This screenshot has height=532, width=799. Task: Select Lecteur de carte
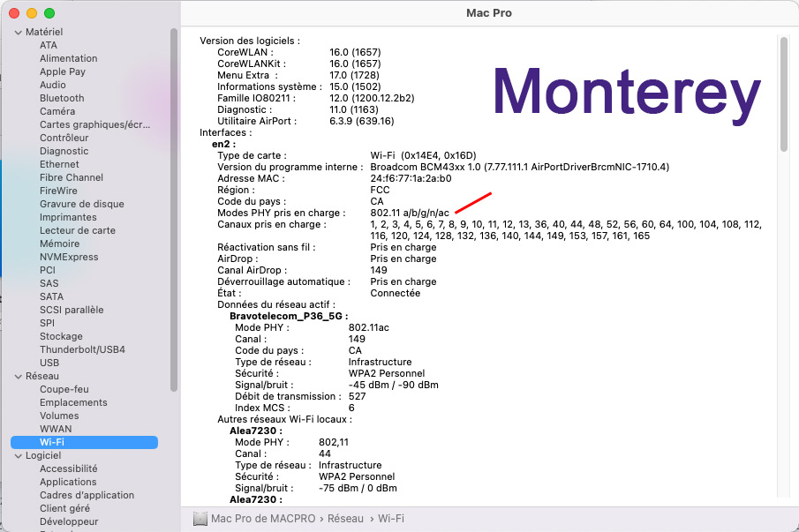78,230
